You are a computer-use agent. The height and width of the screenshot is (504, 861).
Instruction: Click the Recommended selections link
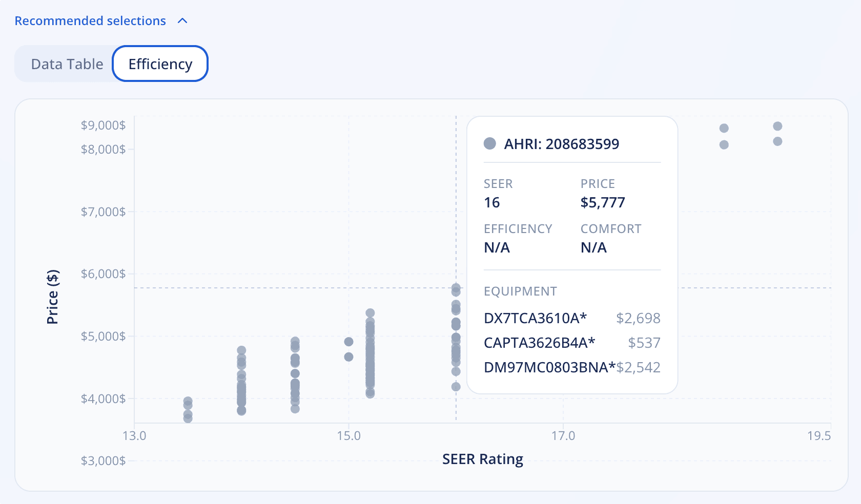pyautogui.click(x=90, y=20)
